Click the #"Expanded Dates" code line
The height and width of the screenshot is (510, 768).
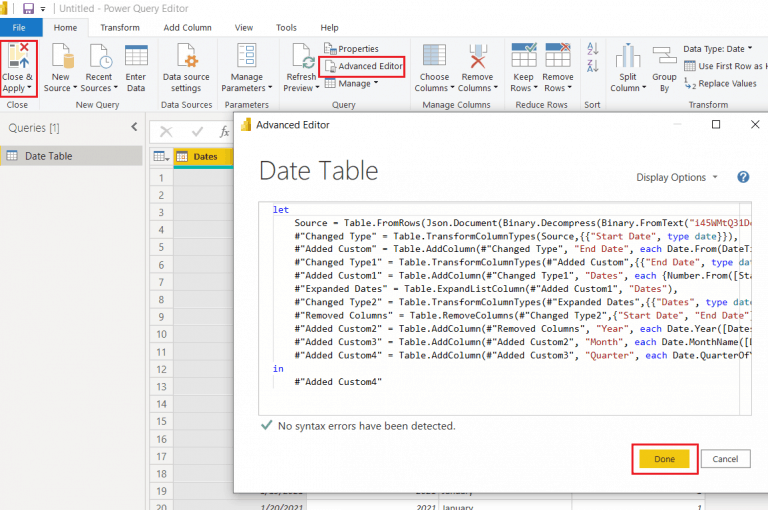coord(485,289)
